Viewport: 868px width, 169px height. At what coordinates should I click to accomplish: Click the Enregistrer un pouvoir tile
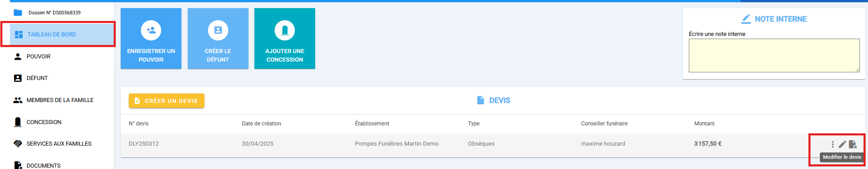click(151, 39)
